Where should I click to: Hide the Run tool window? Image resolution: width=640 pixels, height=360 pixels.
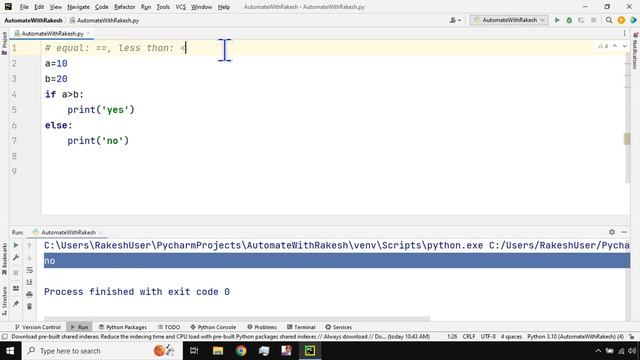tap(624, 232)
